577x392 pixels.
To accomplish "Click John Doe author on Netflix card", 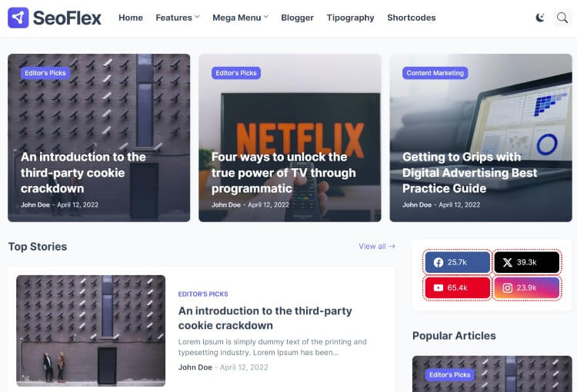I will click(x=226, y=204).
